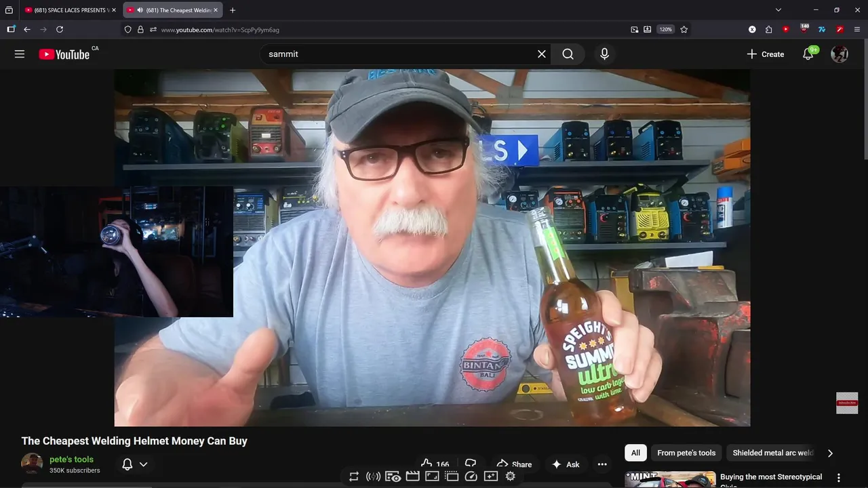Open the account avatar menu

coord(840,54)
